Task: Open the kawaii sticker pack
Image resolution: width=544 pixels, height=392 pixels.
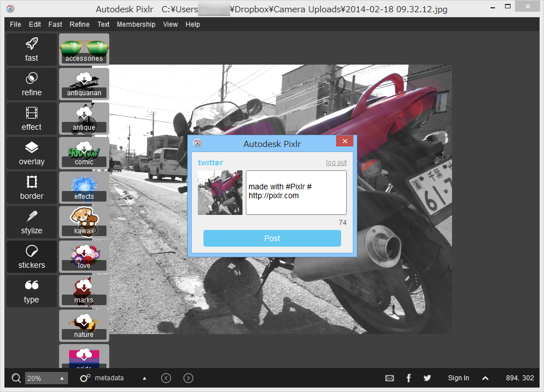Action: [x=84, y=222]
